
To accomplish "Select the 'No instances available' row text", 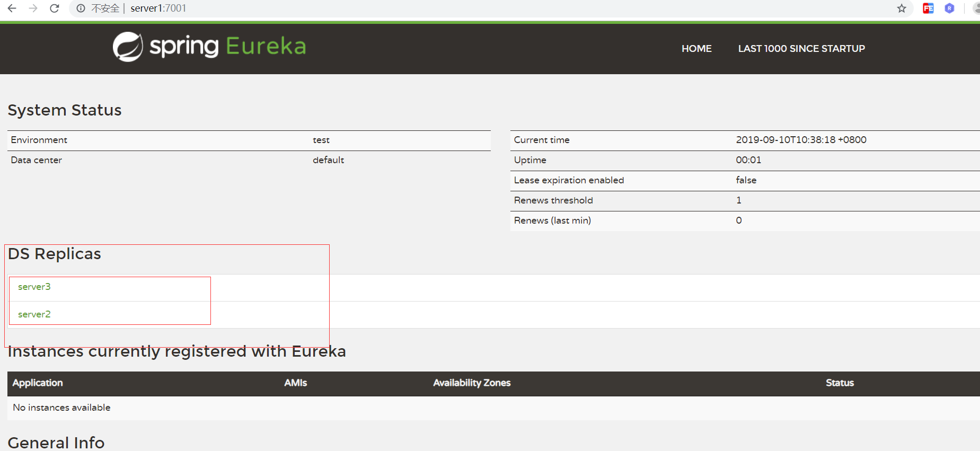I will [61, 408].
